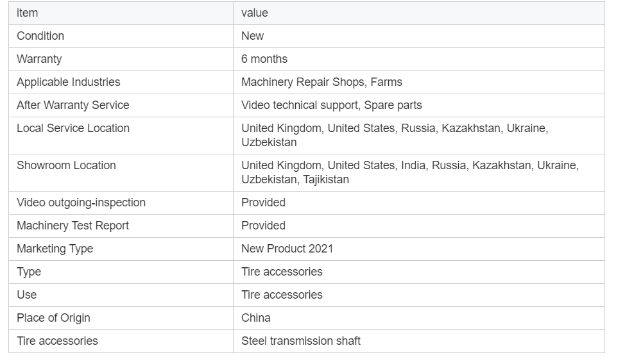Click the Condition row label
The width and height of the screenshot is (634, 364).
[40, 36]
